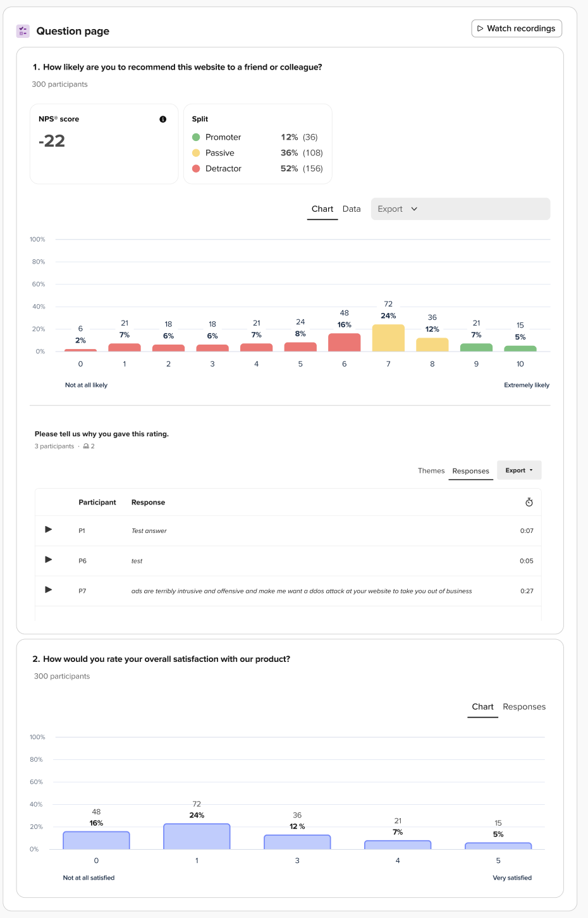Image resolution: width=588 pixels, height=918 pixels.
Task: Play P7's response recording
Action: [x=48, y=591]
